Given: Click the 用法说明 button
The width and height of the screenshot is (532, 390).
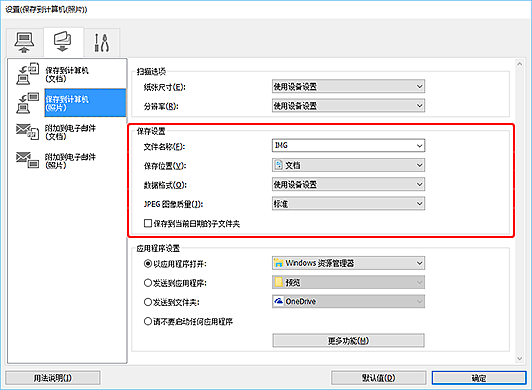Looking at the screenshot, I should pos(53,378).
